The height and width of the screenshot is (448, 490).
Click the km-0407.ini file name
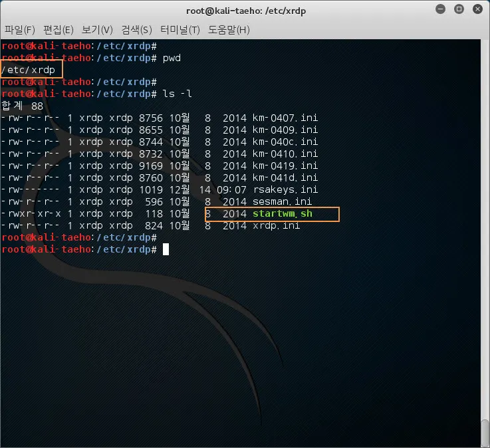click(x=285, y=118)
